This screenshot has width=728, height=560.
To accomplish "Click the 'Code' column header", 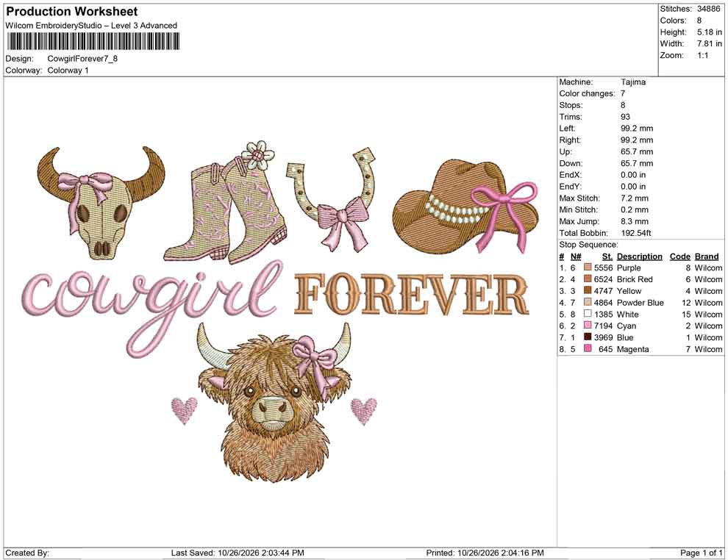I will tap(679, 256).
